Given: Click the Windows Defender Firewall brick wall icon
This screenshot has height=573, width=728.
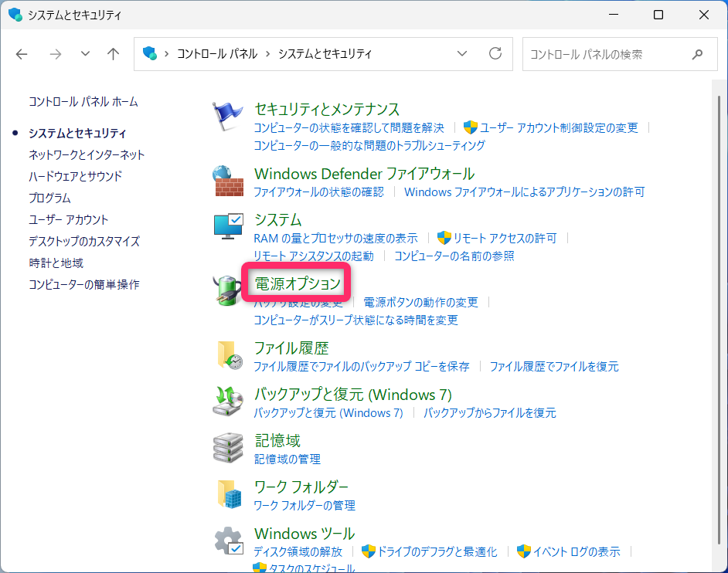Looking at the screenshot, I should tap(228, 181).
